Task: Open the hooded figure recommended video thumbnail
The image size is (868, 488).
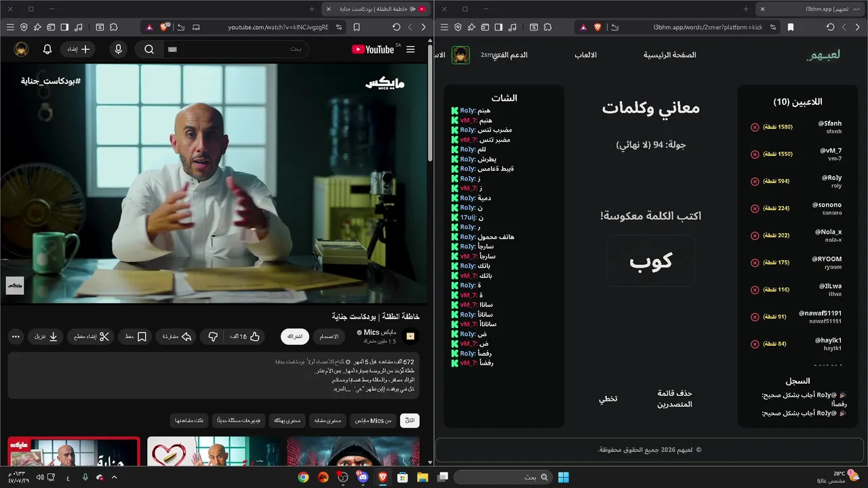Action: point(353,451)
